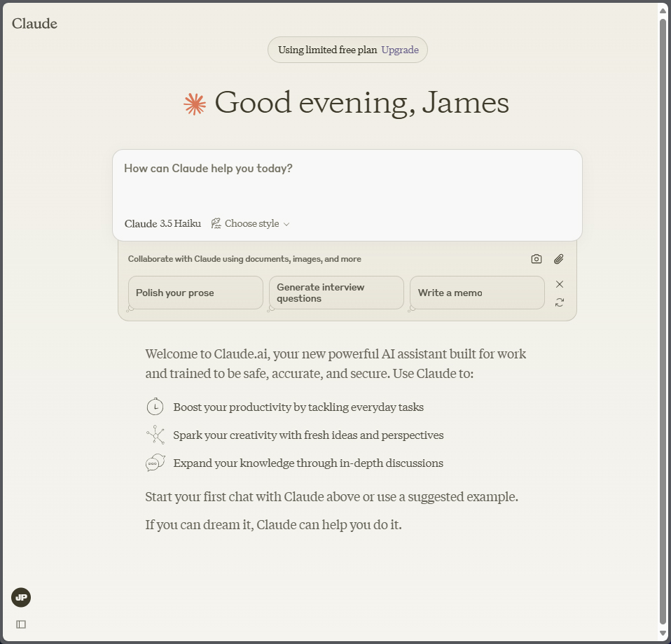The height and width of the screenshot is (644, 671).
Task: Click the Upgrade link
Action: click(x=400, y=50)
